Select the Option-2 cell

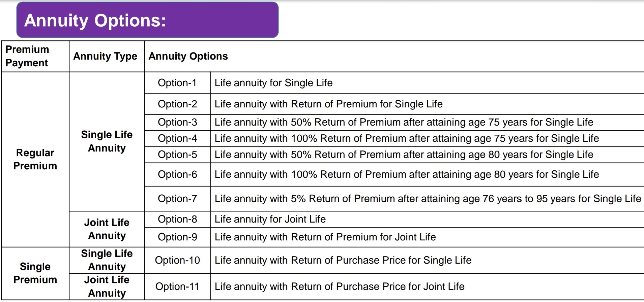pos(177,104)
